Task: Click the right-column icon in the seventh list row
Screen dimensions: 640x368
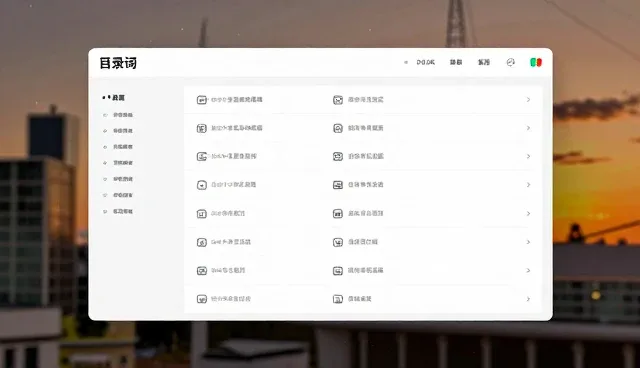Action: click(x=338, y=271)
